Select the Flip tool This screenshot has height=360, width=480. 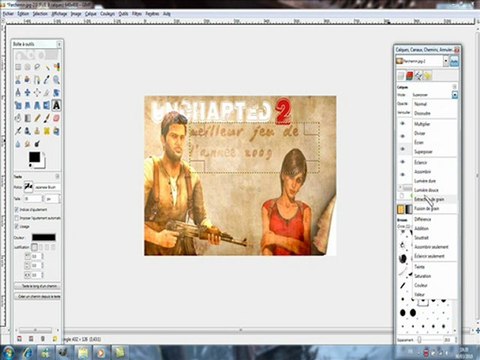(x=47, y=105)
